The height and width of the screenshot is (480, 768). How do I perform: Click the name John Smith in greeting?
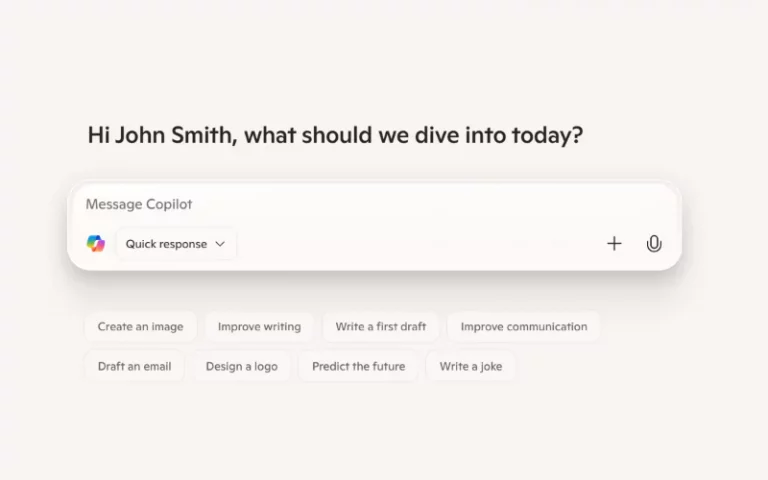(x=175, y=135)
